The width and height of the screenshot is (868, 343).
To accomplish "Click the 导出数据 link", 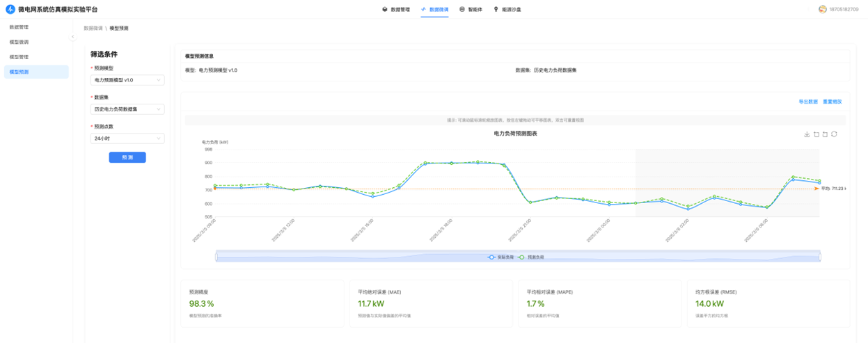I will 807,102.
